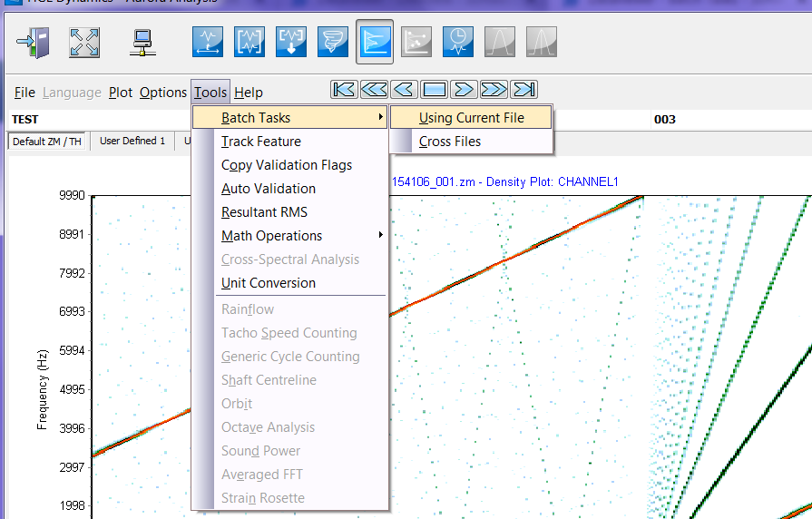Open the Language menu

[72, 93]
